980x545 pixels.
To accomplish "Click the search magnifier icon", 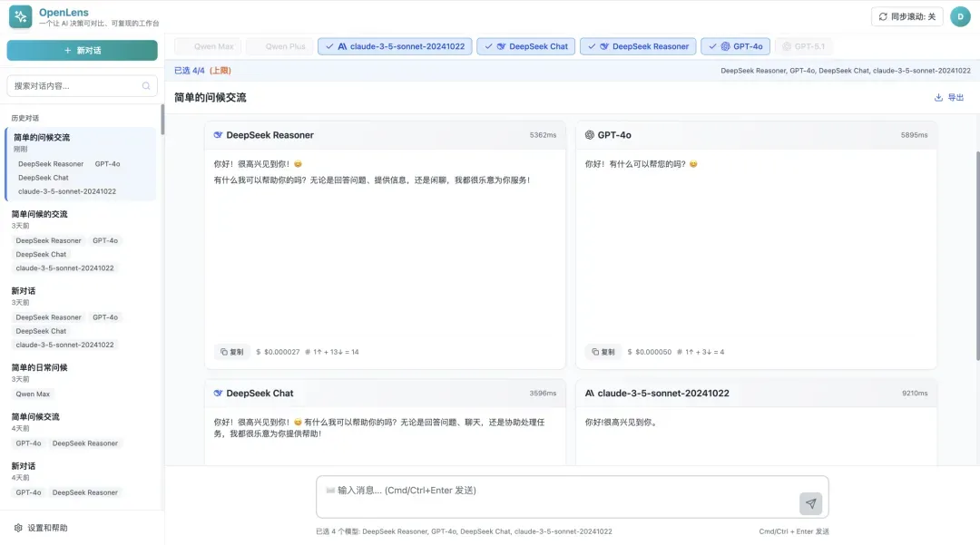I will click(146, 86).
